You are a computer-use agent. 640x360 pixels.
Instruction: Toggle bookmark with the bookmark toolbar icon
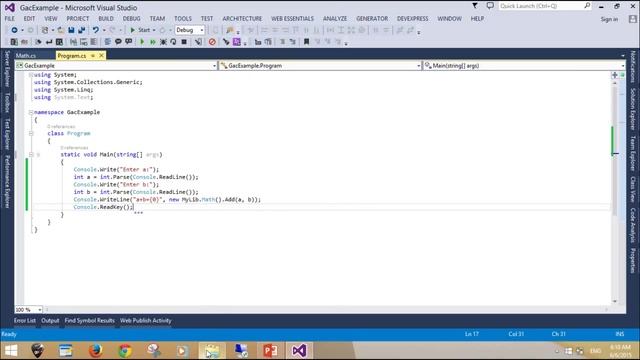[x=307, y=42]
